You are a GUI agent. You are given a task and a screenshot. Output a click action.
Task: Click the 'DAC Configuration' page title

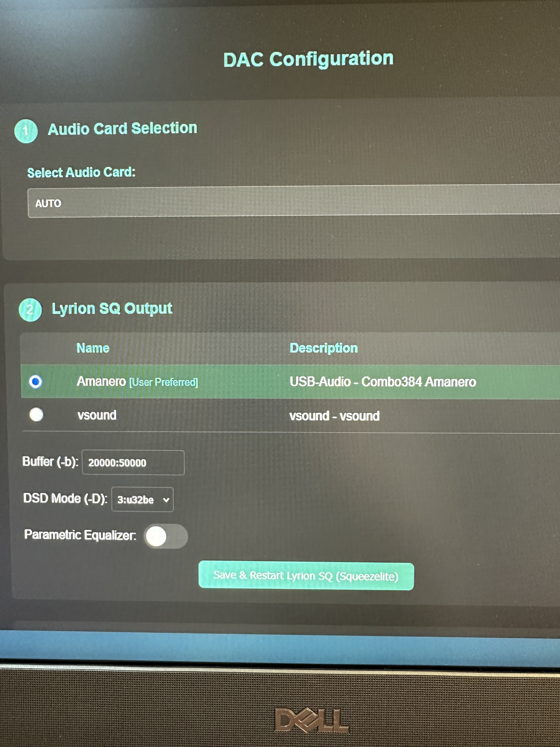(309, 59)
